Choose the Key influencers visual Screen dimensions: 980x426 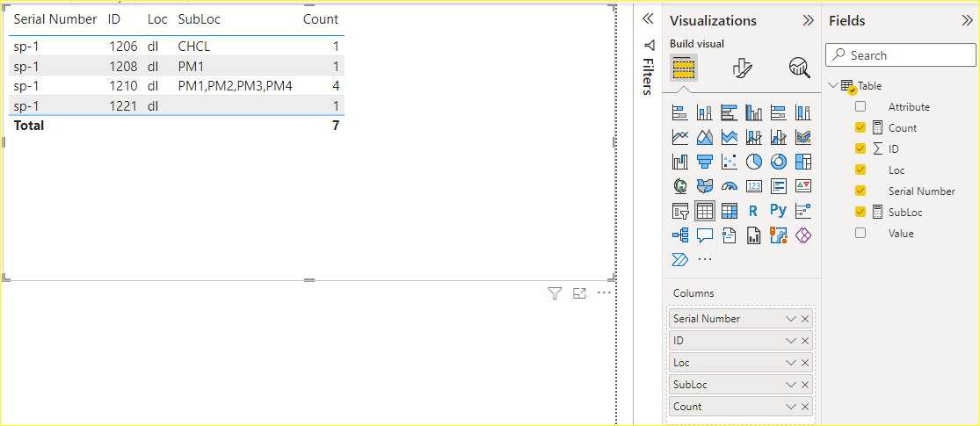[802, 211]
